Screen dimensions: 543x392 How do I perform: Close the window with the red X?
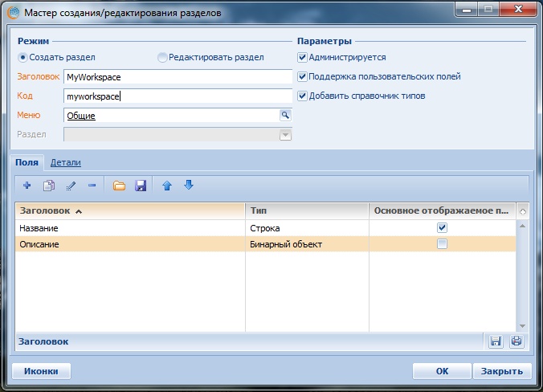coord(518,9)
